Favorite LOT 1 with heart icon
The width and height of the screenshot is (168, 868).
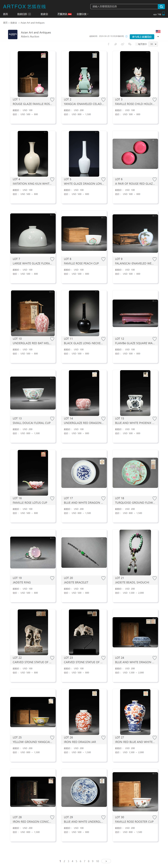click(x=52, y=99)
